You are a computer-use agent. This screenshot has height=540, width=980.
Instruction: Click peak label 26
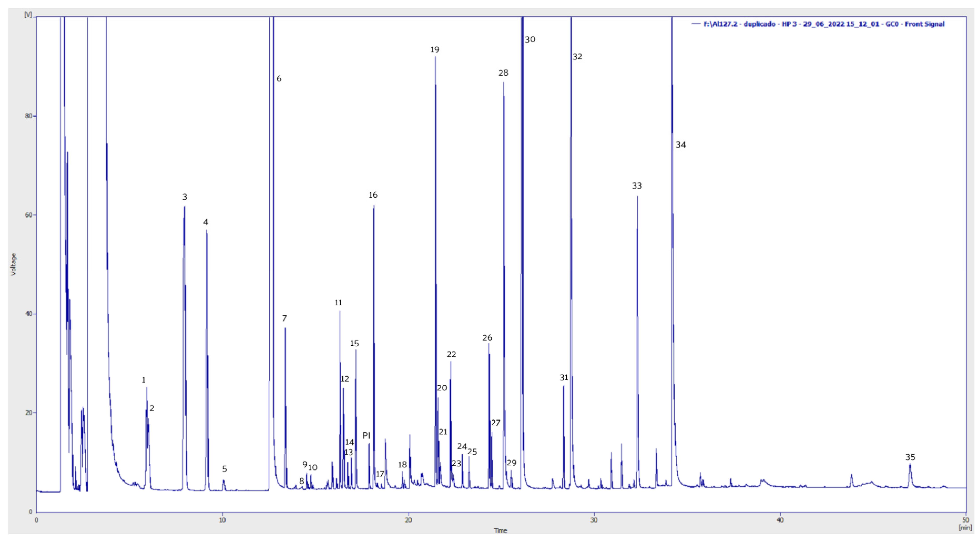[x=487, y=338]
